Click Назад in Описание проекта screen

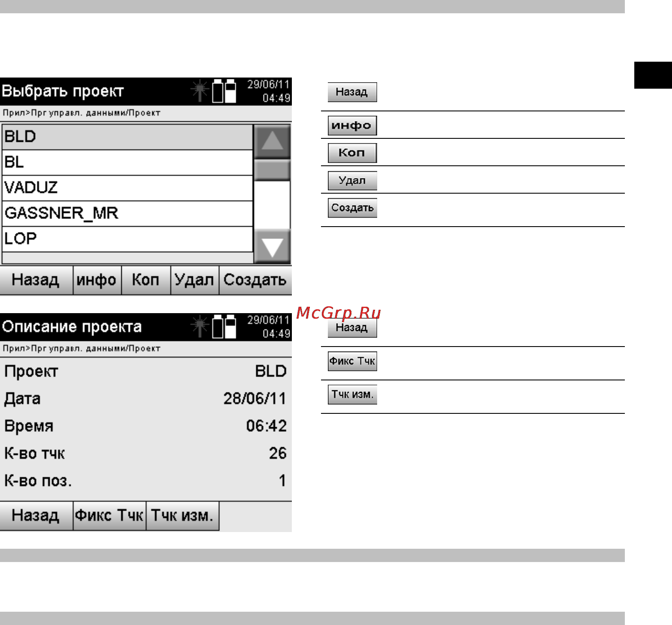click(36, 516)
